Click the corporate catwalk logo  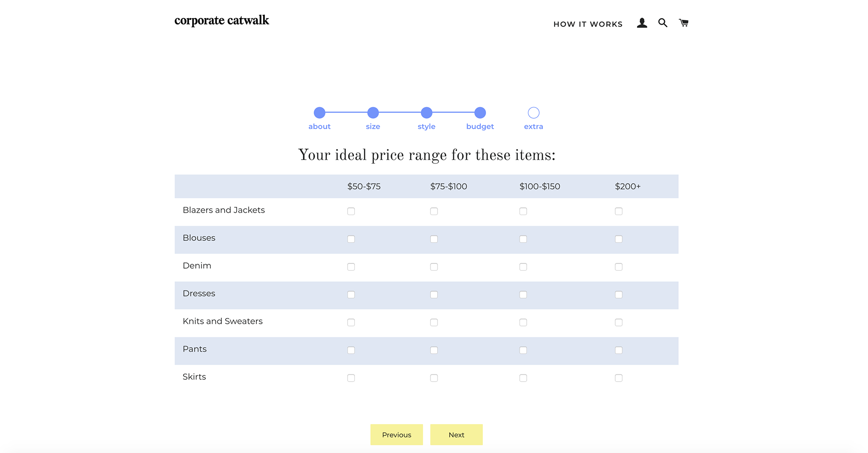[x=222, y=21]
